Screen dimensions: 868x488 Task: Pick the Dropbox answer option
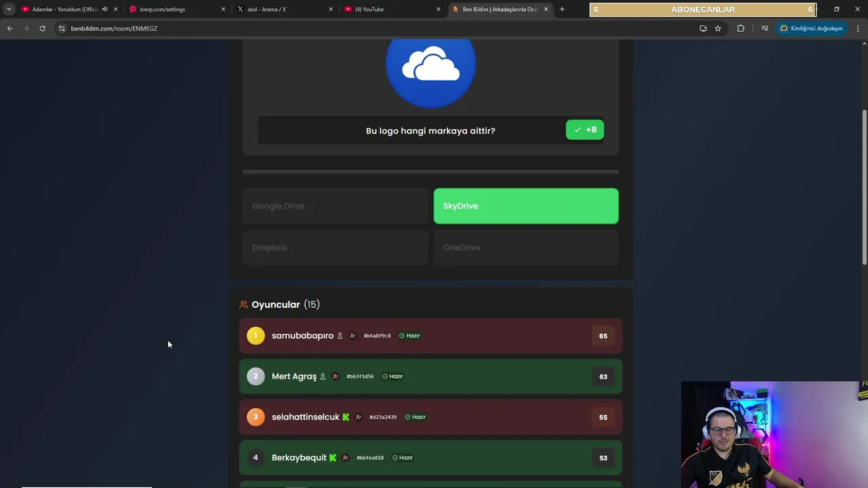point(335,247)
